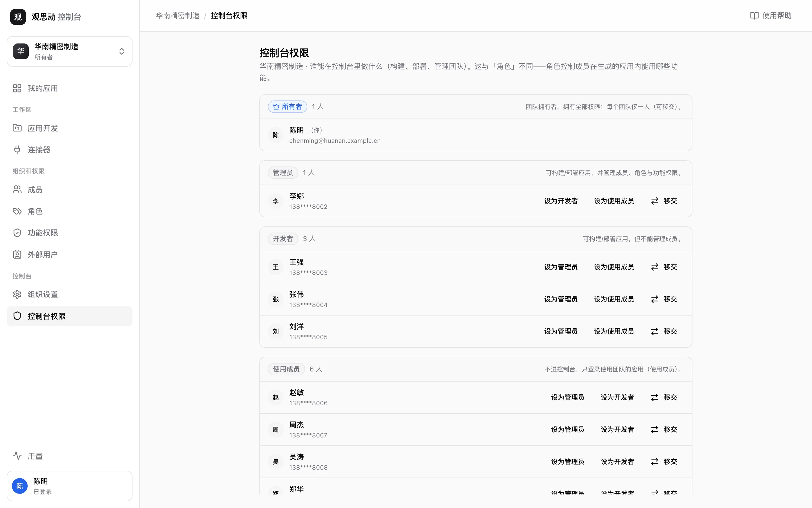
Task: Expand the 华南精密制造 team switcher
Action: (70, 51)
